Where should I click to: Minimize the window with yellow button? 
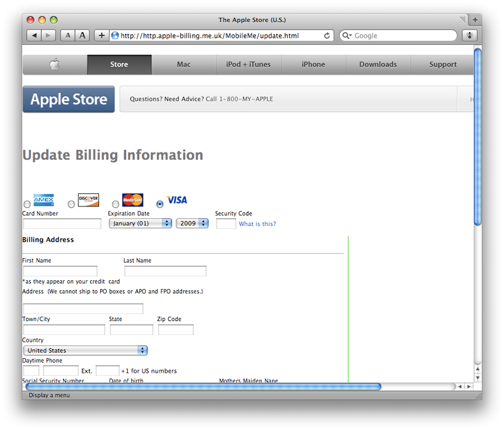click(42, 20)
